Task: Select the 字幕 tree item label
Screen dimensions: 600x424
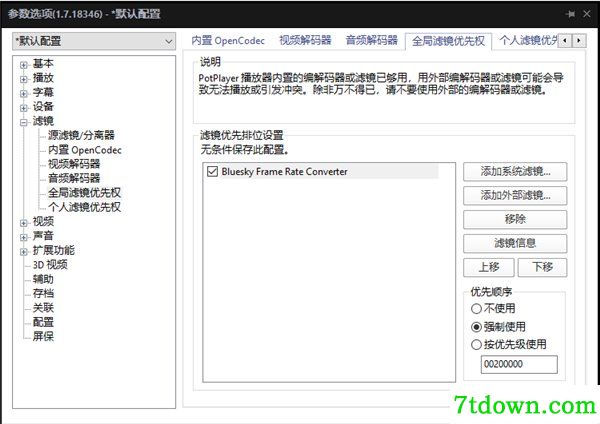Action: coord(43,92)
